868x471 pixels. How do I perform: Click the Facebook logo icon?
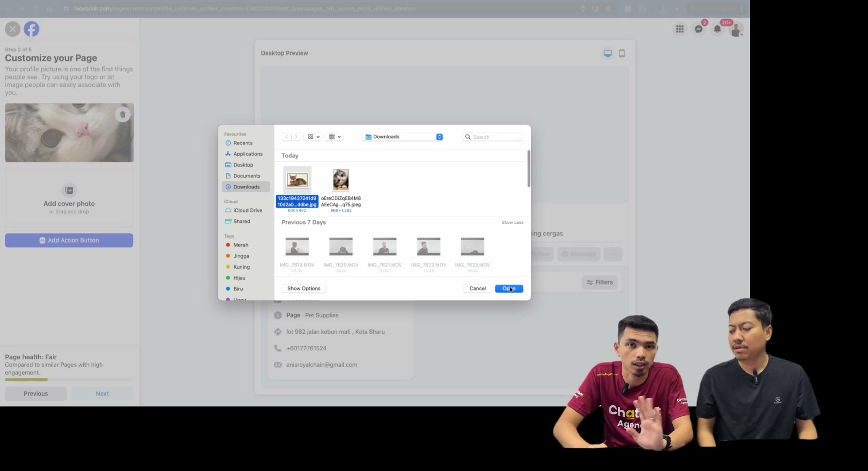tap(31, 29)
